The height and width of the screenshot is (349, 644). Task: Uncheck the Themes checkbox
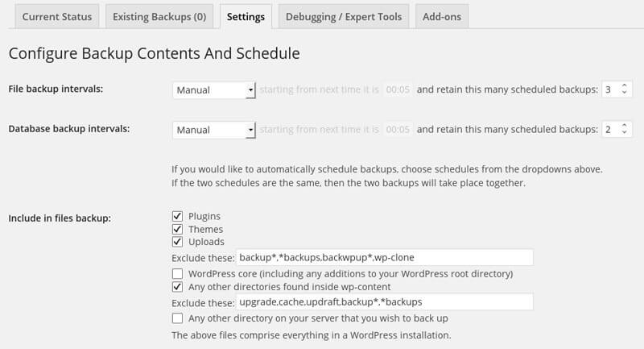[177, 229]
